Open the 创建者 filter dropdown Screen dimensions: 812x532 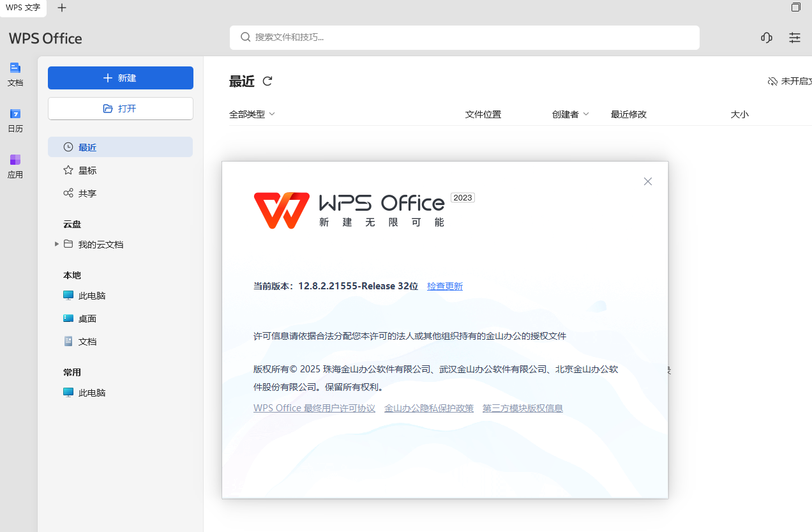coord(571,114)
